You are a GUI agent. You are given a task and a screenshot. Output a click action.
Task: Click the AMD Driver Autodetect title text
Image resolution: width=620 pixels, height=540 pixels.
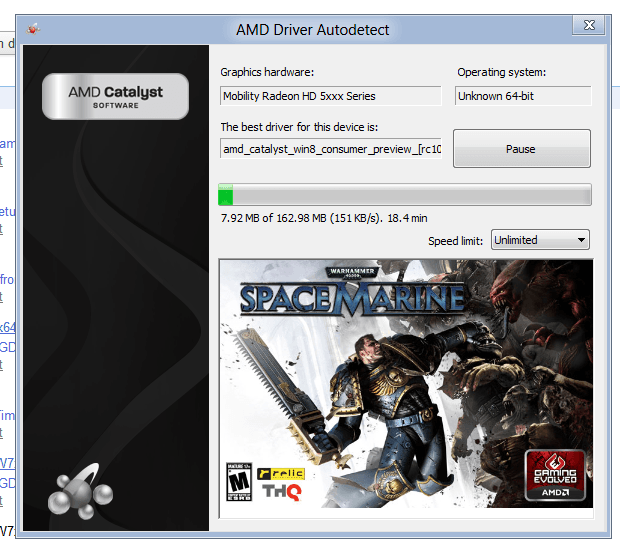point(312,30)
